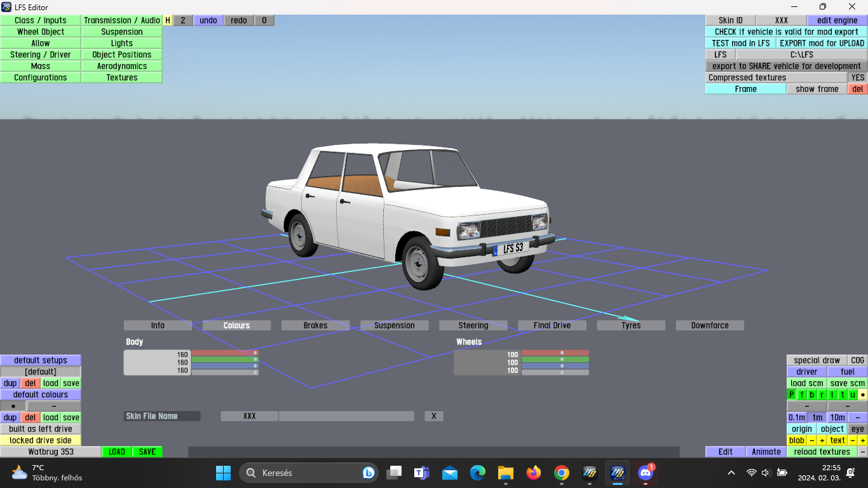The image size is (868, 488).
Task: Toggle the f view button
Action: click(802, 395)
